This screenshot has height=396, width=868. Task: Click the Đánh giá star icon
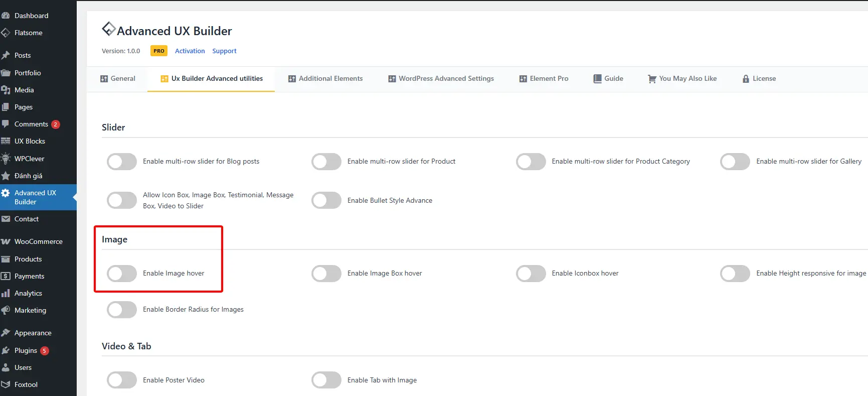(x=6, y=176)
